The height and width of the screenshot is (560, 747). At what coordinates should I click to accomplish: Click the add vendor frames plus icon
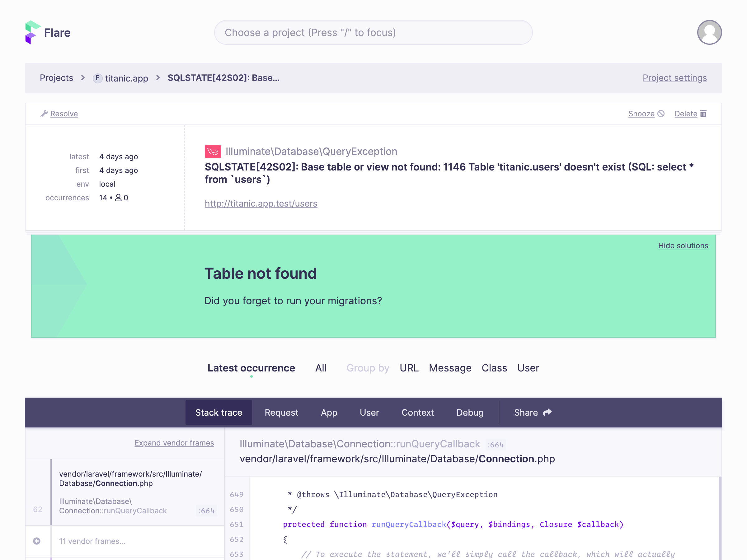coord(37,540)
